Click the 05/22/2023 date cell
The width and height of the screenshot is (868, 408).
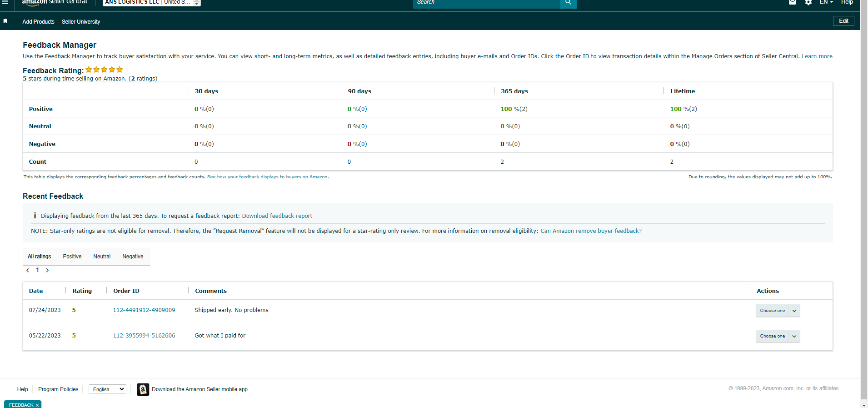pyautogui.click(x=45, y=336)
